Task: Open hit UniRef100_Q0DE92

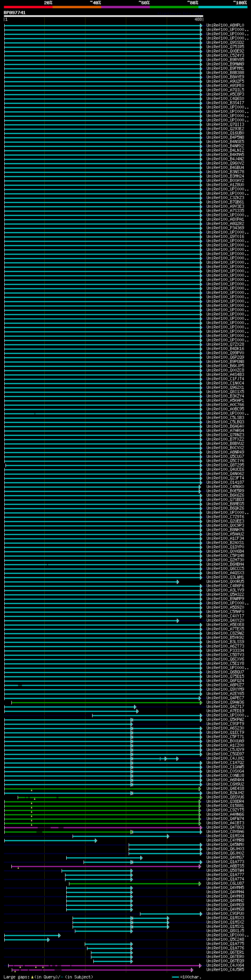Action: (225, 51)
